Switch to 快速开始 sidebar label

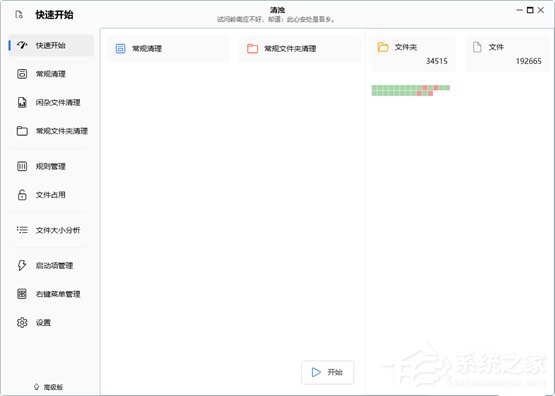51,45
